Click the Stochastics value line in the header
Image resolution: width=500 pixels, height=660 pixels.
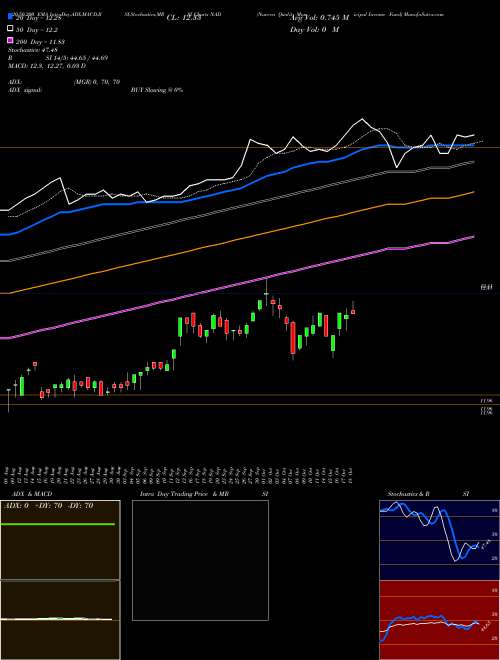tap(33, 50)
